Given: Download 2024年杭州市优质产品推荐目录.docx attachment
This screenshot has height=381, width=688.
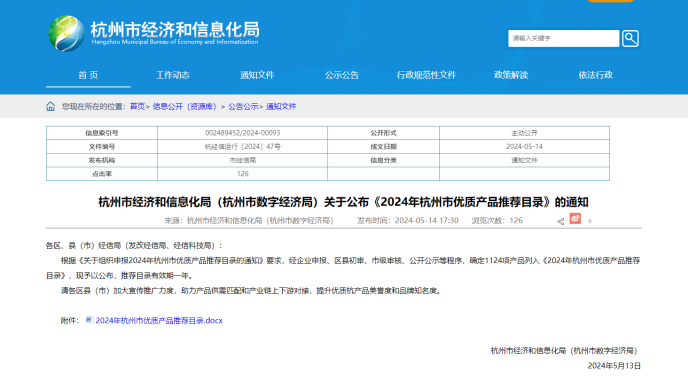Looking at the screenshot, I should (x=159, y=321).
